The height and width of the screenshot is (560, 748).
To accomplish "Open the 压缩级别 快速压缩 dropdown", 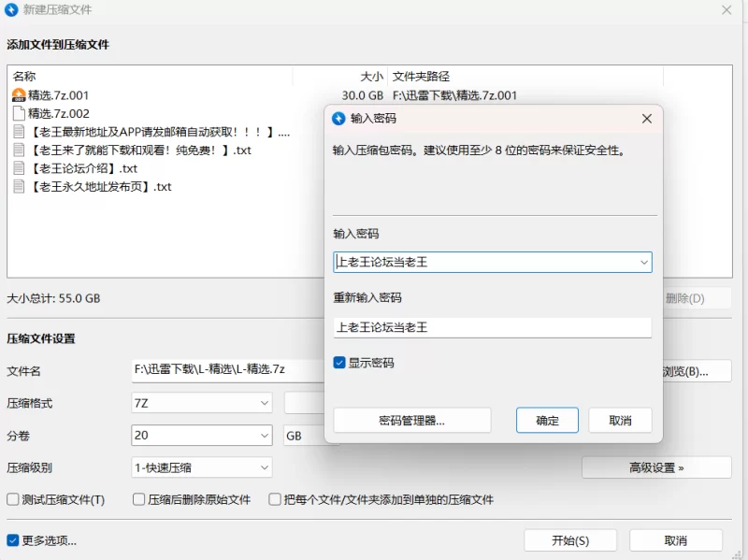I will coord(202,467).
